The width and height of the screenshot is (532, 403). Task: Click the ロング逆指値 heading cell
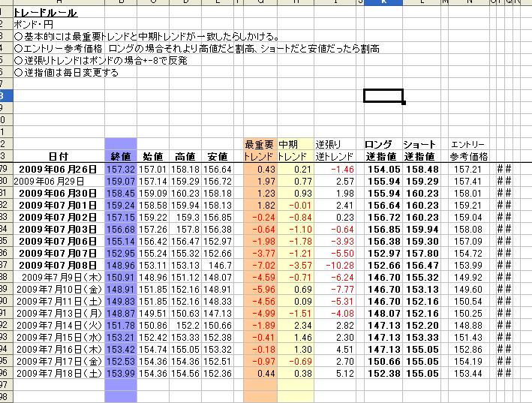(x=383, y=151)
